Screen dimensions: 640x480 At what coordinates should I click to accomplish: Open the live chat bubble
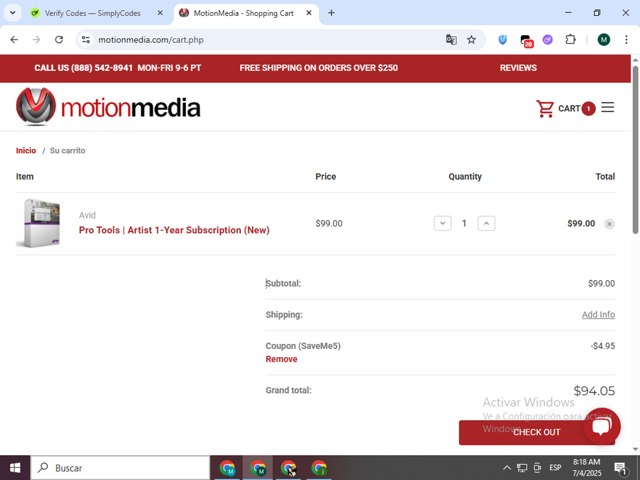(x=602, y=426)
